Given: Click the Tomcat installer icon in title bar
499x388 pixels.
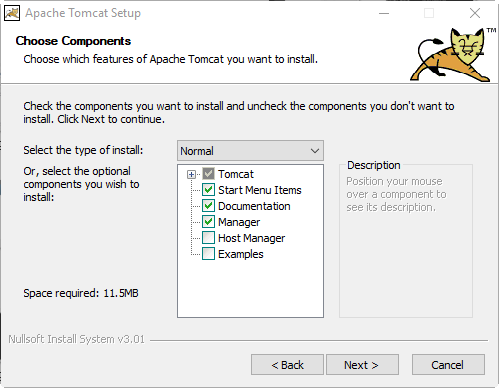Looking at the screenshot, I should [x=12, y=13].
